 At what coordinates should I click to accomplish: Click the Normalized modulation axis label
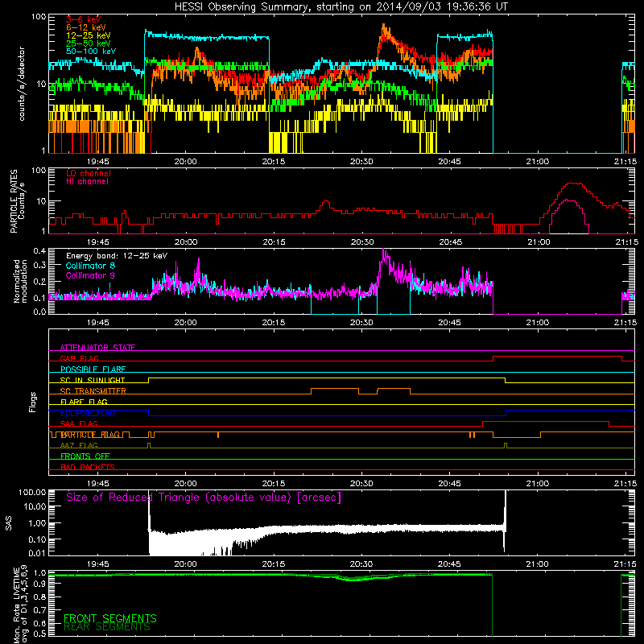[20, 281]
